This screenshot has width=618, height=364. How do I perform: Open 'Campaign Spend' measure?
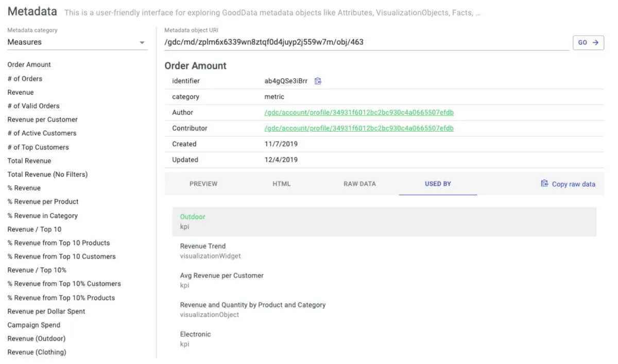(x=33, y=325)
